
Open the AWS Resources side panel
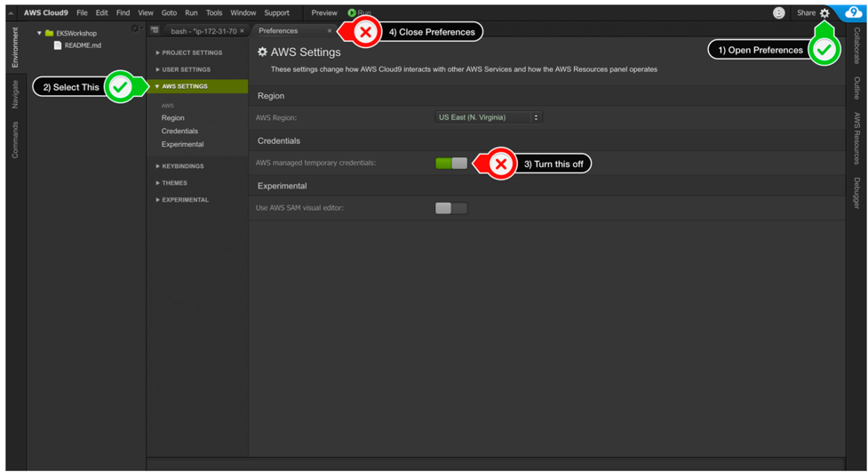[857, 139]
